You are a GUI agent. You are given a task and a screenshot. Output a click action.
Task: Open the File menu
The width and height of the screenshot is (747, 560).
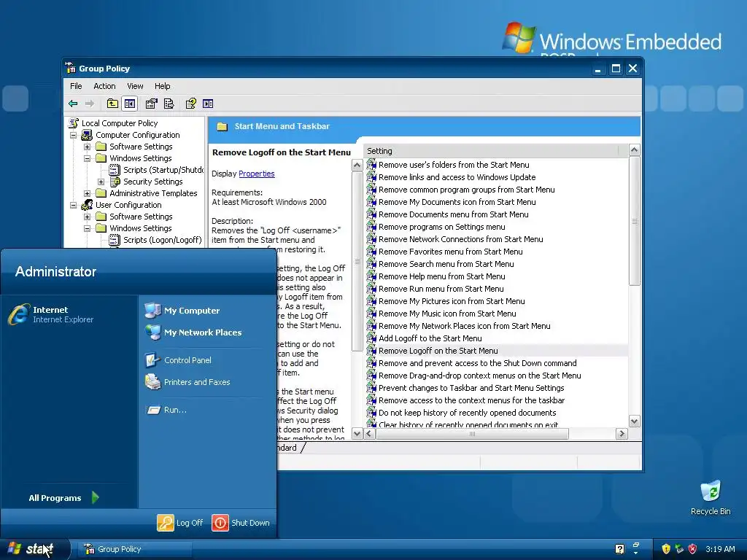tap(76, 86)
